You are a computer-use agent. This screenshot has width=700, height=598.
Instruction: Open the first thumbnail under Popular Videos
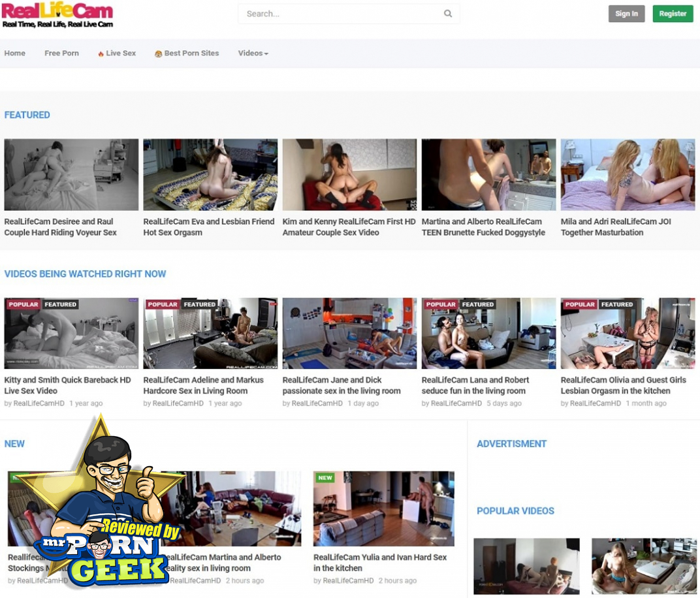tap(526, 566)
